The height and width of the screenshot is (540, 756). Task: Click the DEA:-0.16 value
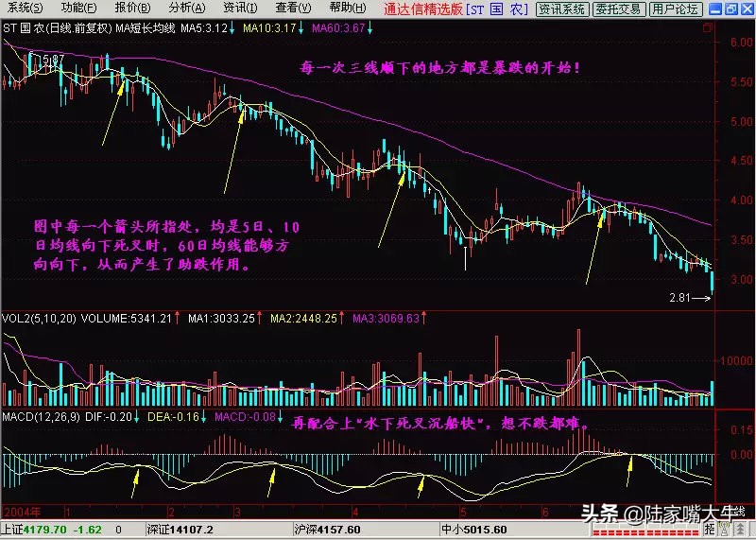click(x=174, y=417)
